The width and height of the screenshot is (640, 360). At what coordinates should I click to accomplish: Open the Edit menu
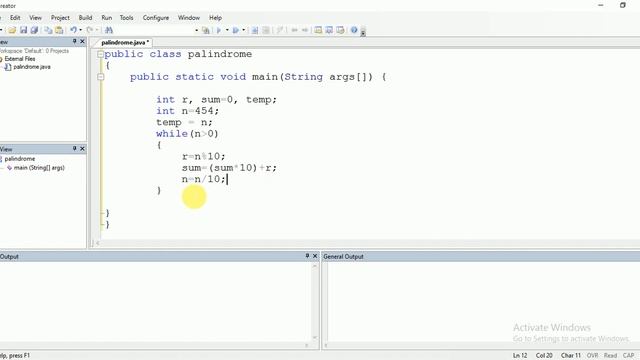pyautogui.click(x=15, y=18)
